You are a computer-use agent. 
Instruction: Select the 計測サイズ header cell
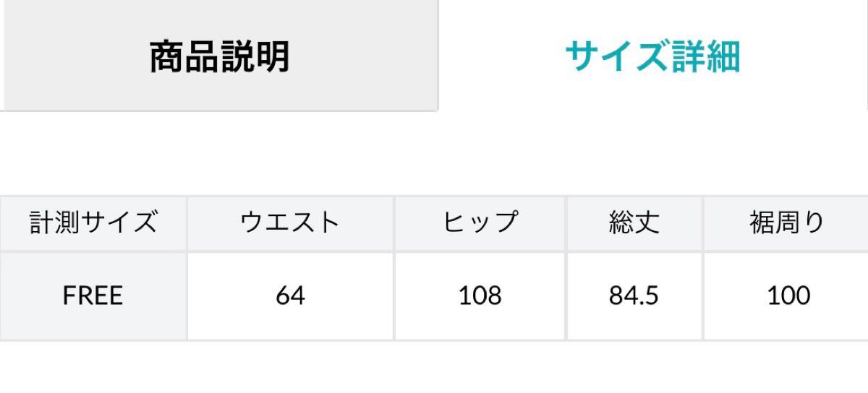pos(93,223)
